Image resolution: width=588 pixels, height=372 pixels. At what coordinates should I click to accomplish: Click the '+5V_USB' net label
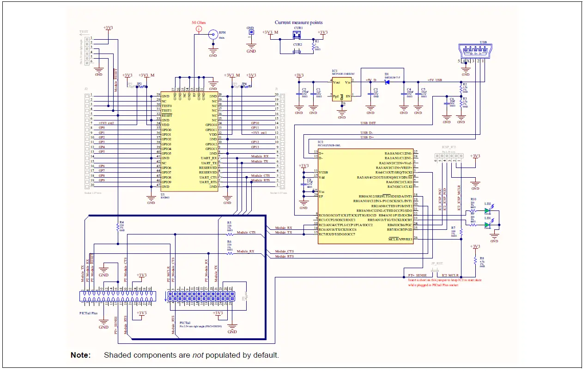pos(435,80)
